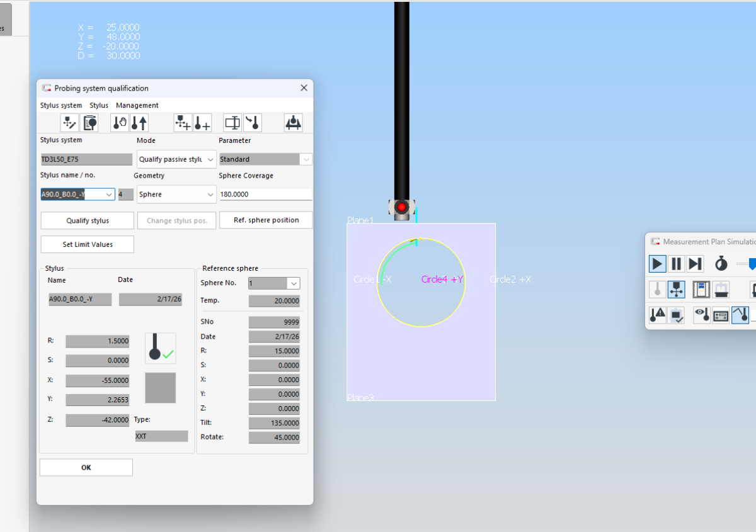Viewport: 756px width, 532px height.
Task: Click the add stylus system icon
Action: coord(183,123)
